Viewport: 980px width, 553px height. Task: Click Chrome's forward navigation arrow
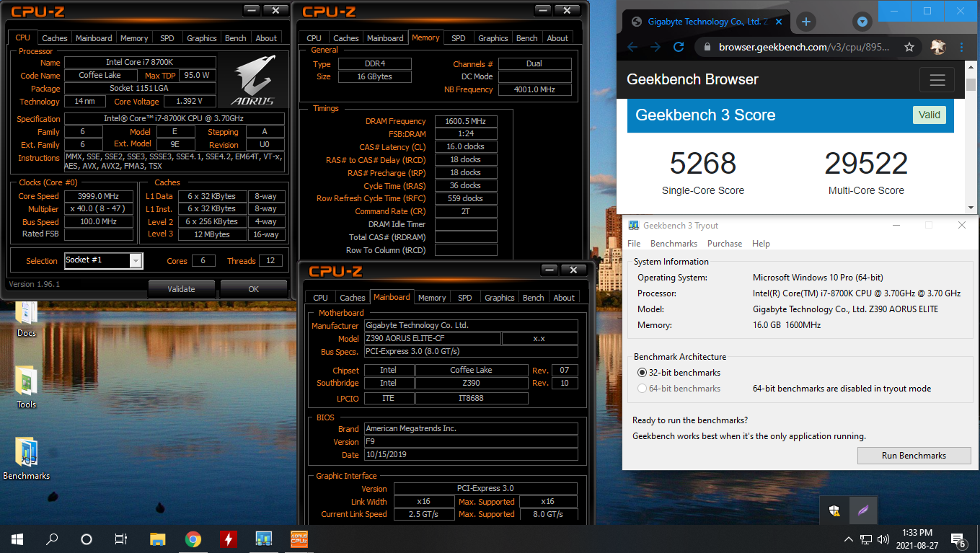pyautogui.click(x=655, y=47)
